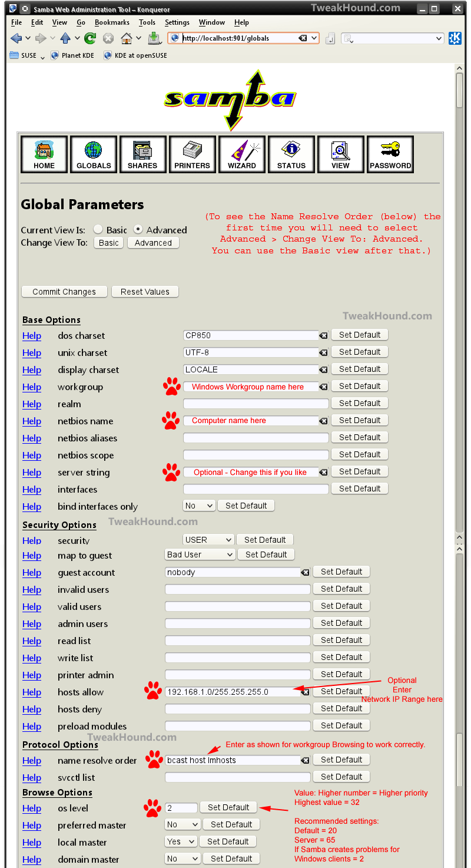Clear the server string field
The image size is (471, 868).
point(323,473)
